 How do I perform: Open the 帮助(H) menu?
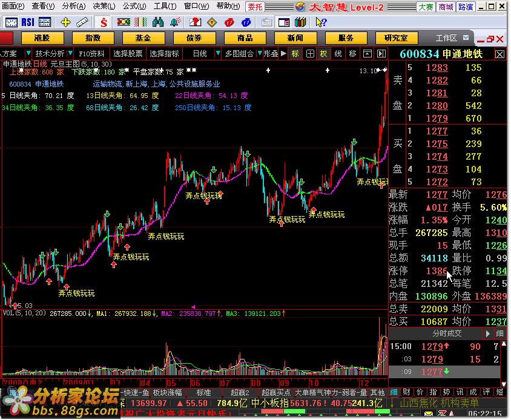228,6
